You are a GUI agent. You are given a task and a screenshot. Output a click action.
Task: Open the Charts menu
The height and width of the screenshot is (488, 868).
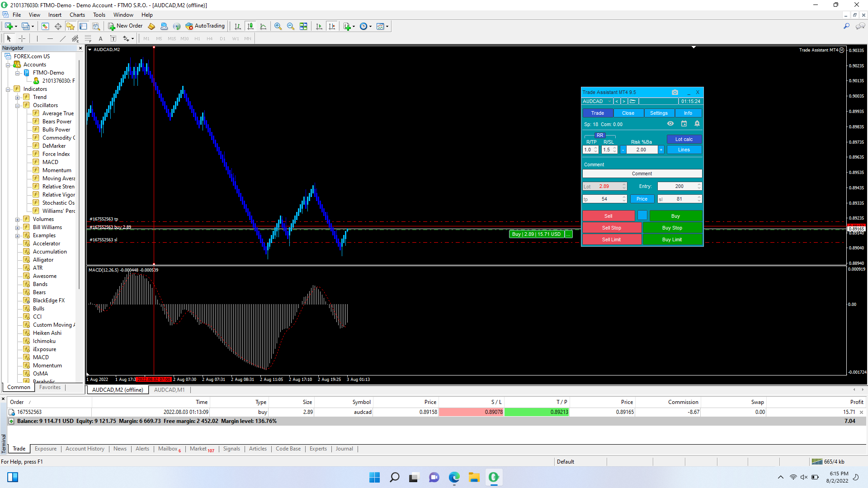77,14
